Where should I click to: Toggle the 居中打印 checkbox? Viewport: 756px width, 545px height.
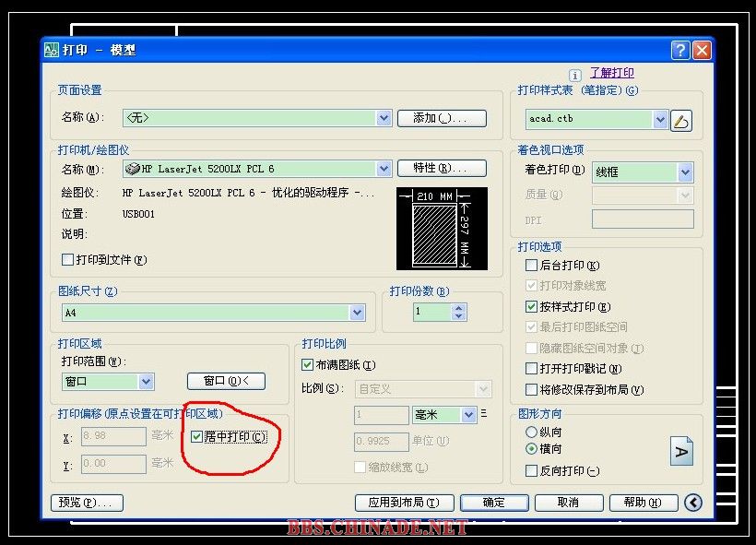click(196, 437)
